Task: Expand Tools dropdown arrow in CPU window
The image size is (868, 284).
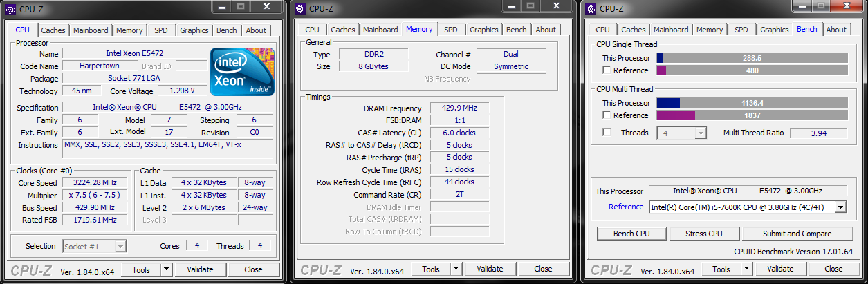Action: [167, 269]
